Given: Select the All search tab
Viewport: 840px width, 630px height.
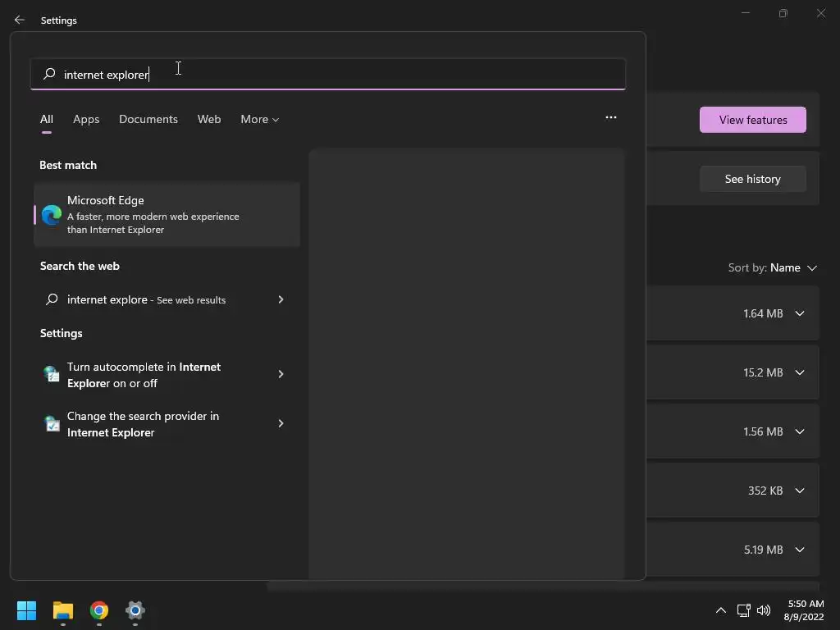Looking at the screenshot, I should (x=47, y=119).
